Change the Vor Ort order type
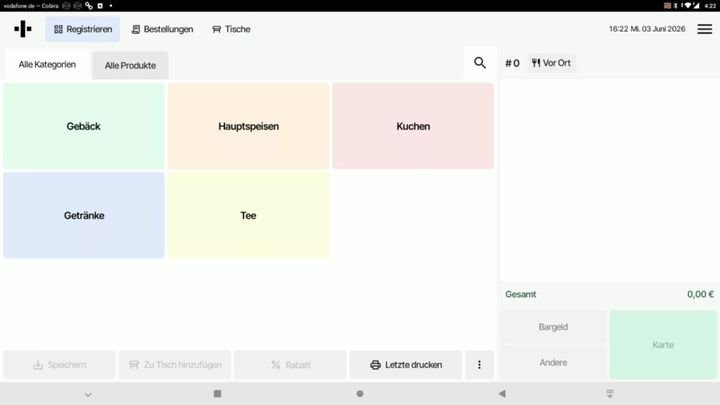The height and width of the screenshot is (405, 720). pyautogui.click(x=551, y=63)
